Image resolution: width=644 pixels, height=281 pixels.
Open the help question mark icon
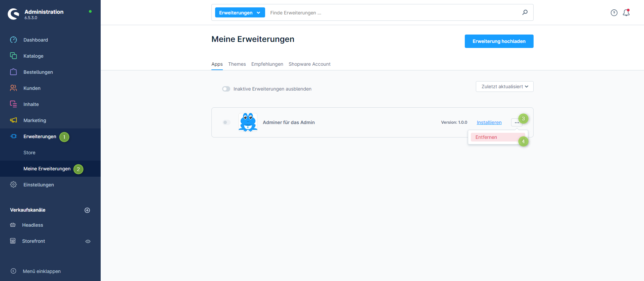pos(614,13)
